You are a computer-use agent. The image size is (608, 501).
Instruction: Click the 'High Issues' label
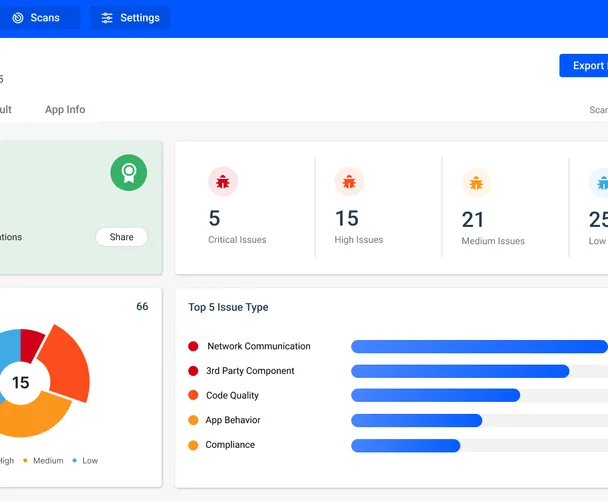pos(359,240)
